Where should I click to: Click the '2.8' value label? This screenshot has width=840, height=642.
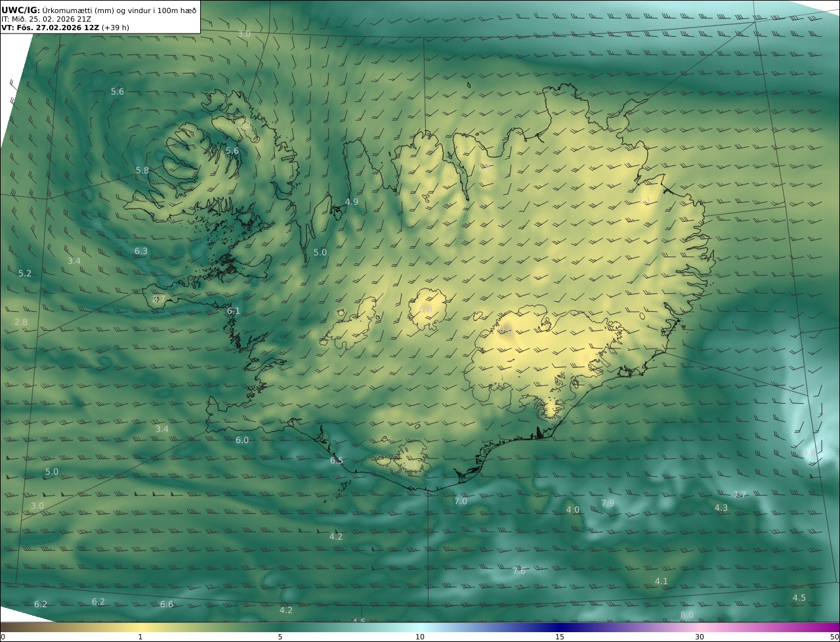point(21,322)
